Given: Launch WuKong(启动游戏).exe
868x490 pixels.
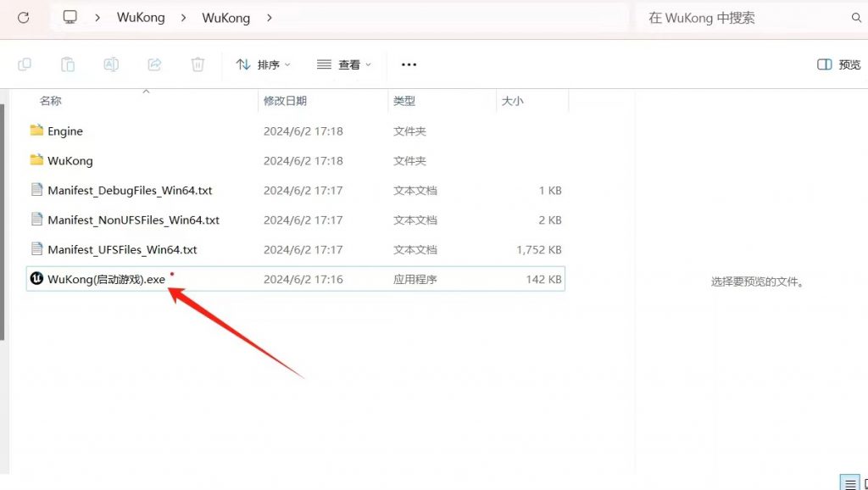Looking at the screenshot, I should pyautogui.click(x=100, y=278).
